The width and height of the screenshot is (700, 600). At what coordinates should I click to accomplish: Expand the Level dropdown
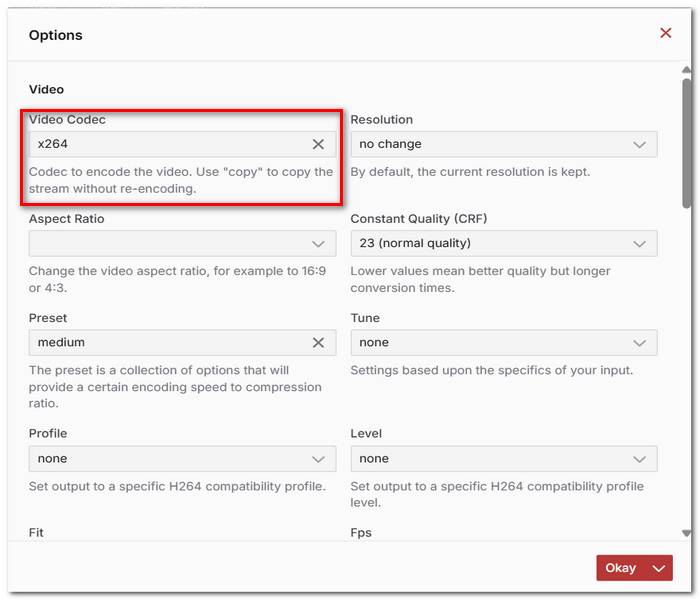click(504, 458)
